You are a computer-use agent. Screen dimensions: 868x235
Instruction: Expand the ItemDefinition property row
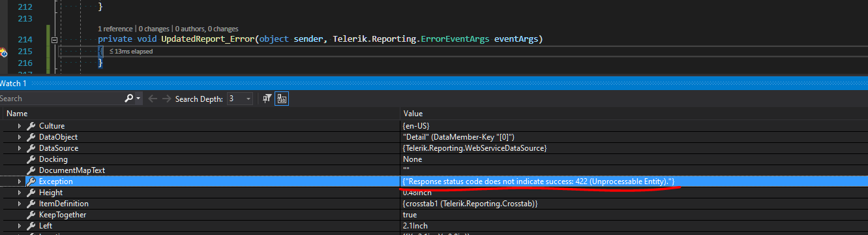click(19, 204)
